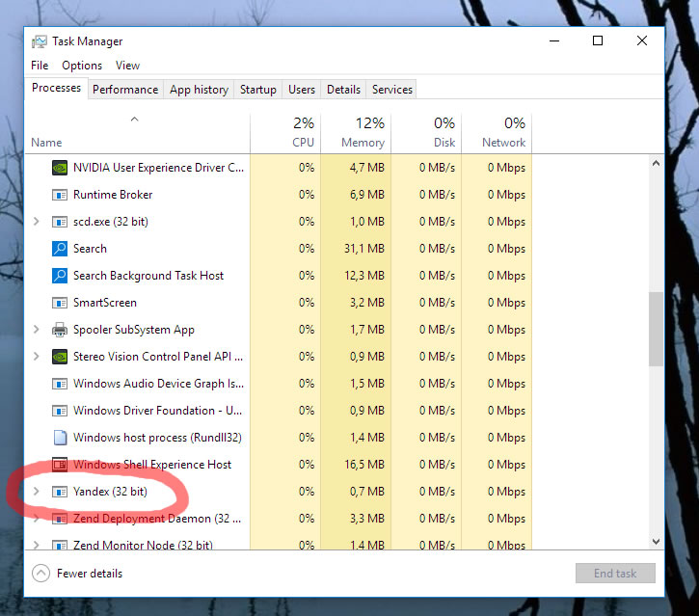Click the Rundll32 host process icon
This screenshot has height=616, width=699.
tap(60, 438)
